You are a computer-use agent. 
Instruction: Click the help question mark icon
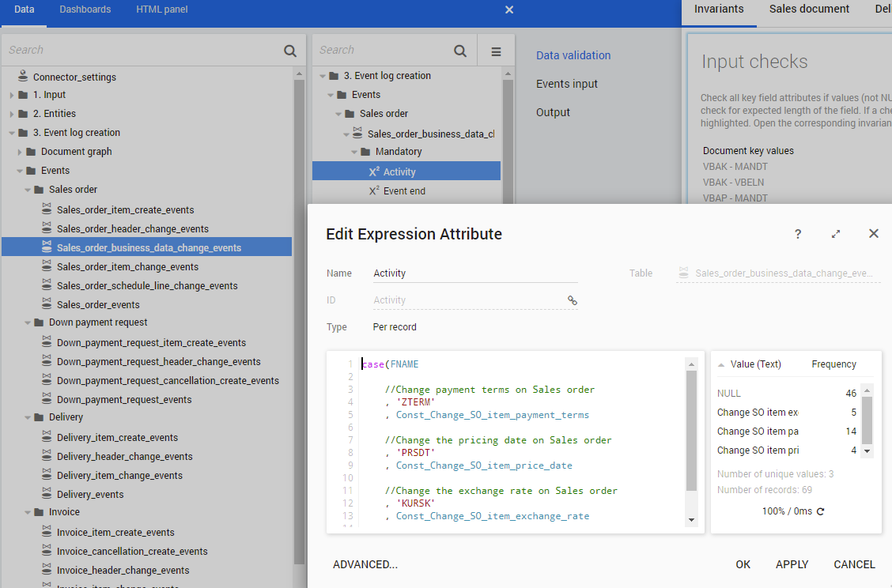click(x=798, y=234)
